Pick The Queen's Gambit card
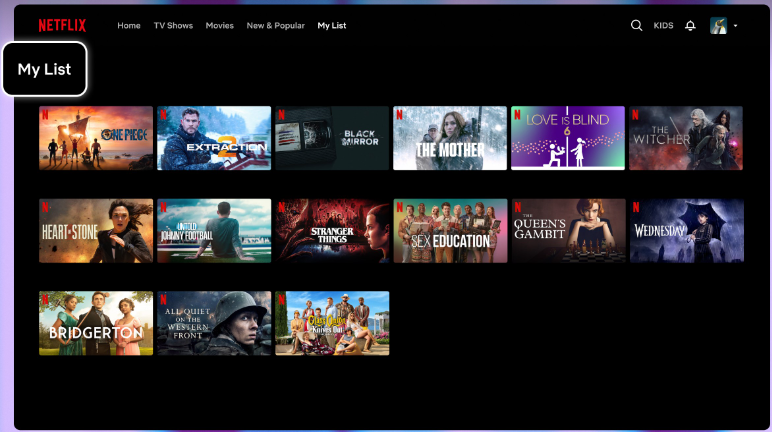 pos(568,231)
